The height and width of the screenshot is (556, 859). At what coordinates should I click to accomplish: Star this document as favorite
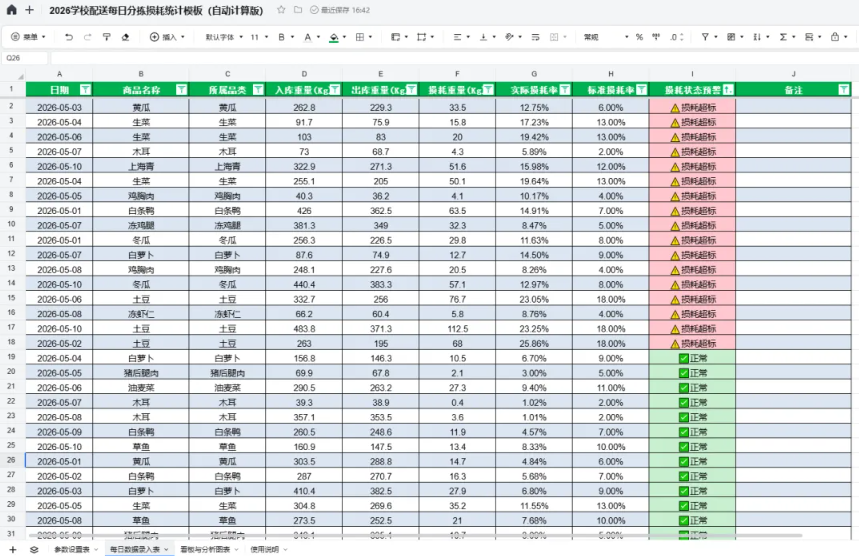click(281, 10)
